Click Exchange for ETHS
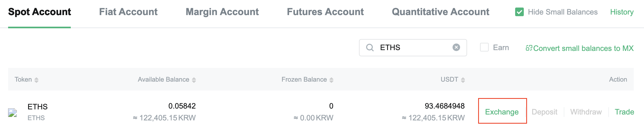The image size is (644, 132). (502, 112)
